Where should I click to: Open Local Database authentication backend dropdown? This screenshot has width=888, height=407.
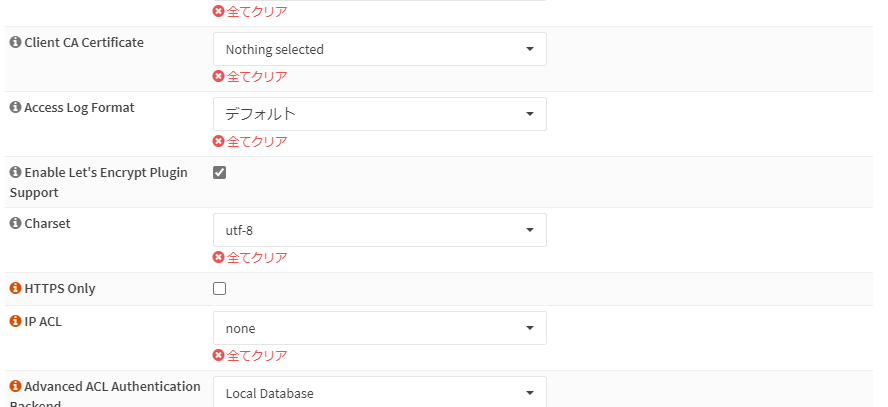click(x=379, y=392)
